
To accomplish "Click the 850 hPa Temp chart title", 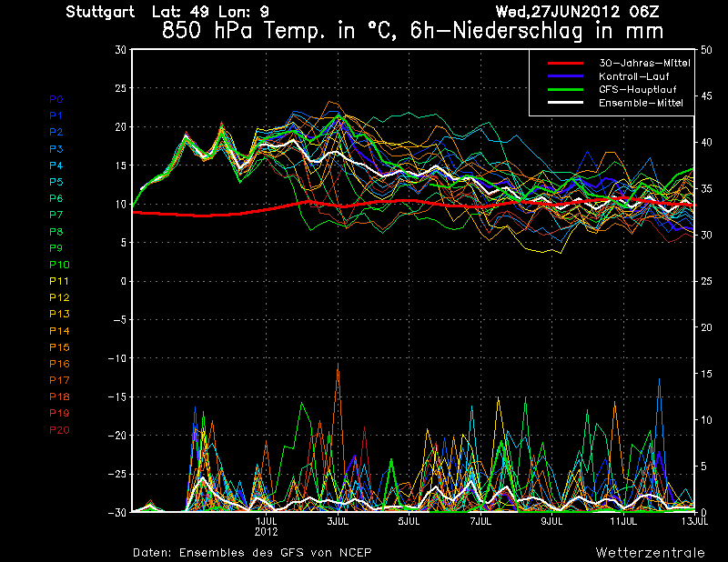I will [x=413, y=31].
